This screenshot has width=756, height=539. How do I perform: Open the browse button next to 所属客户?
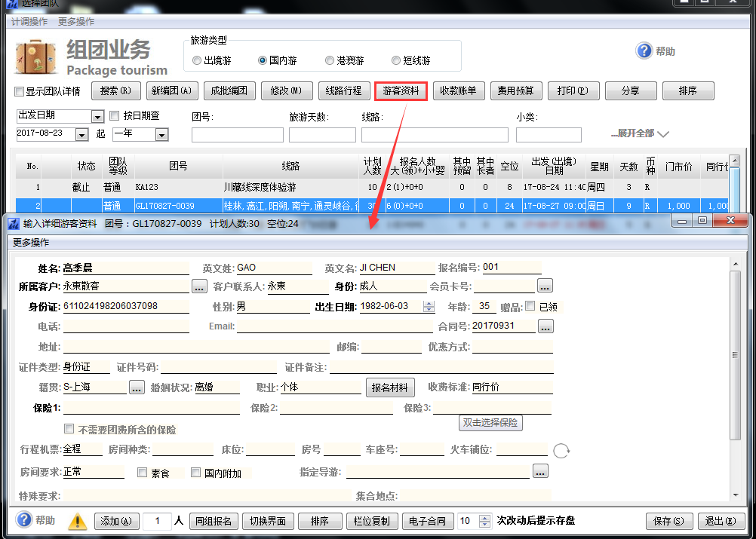pyautogui.click(x=200, y=286)
